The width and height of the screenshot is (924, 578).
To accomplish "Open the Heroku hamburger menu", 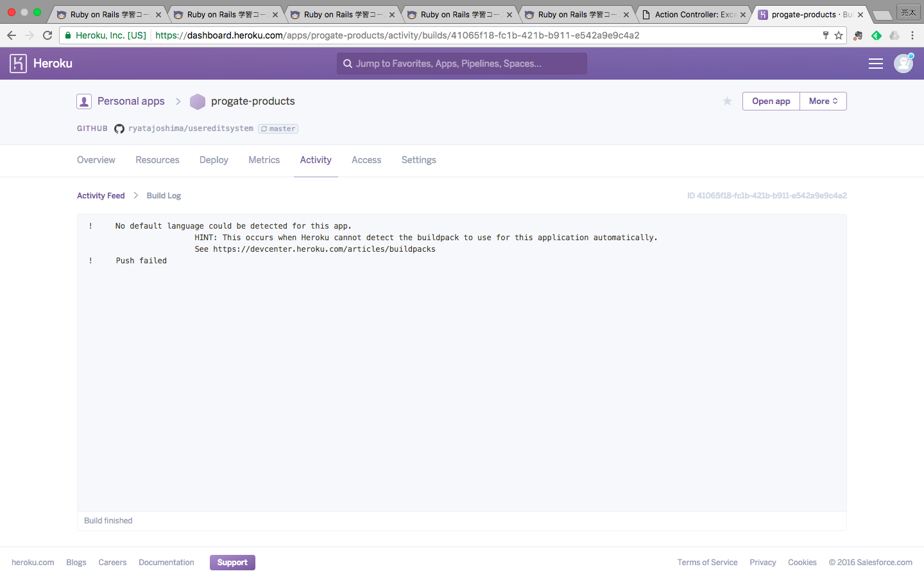I will [x=875, y=63].
